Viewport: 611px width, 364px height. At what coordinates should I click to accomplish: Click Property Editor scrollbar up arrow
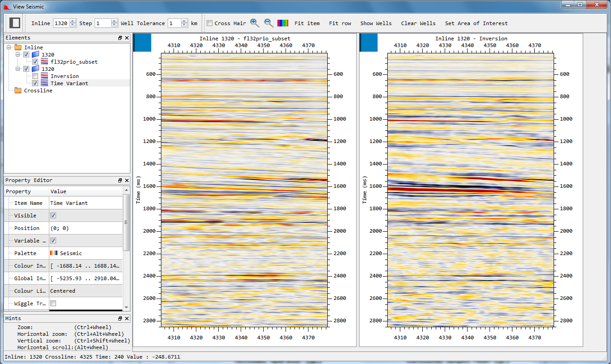click(x=126, y=191)
